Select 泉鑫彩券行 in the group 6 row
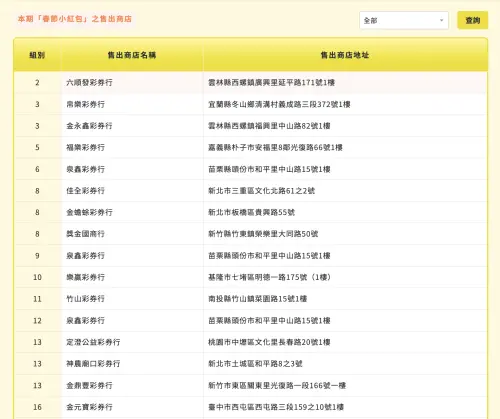Image resolution: width=500 pixels, height=419 pixels. pos(86,169)
